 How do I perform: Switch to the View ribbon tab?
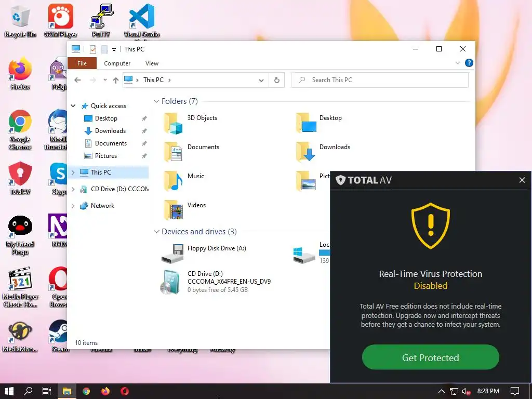(152, 63)
